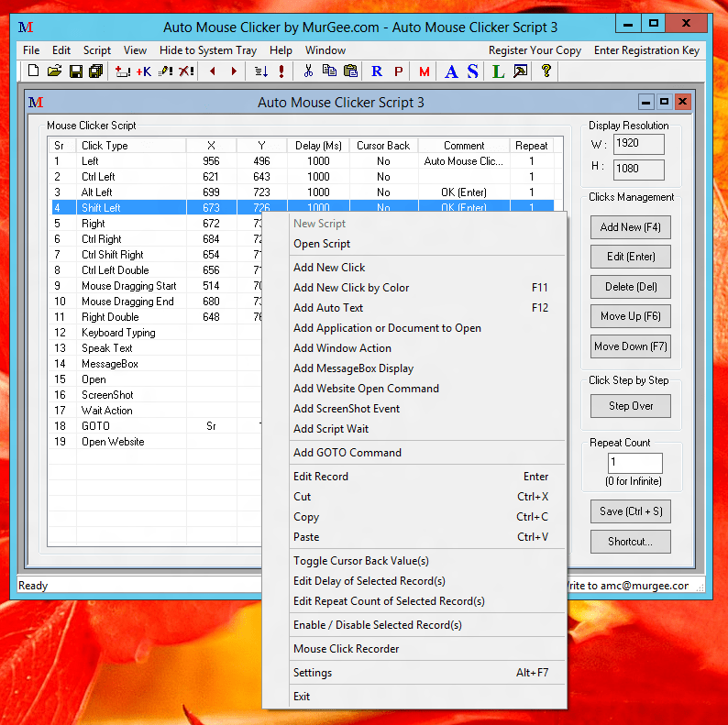Open the Edit menu
The width and height of the screenshot is (728, 725).
click(x=61, y=50)
